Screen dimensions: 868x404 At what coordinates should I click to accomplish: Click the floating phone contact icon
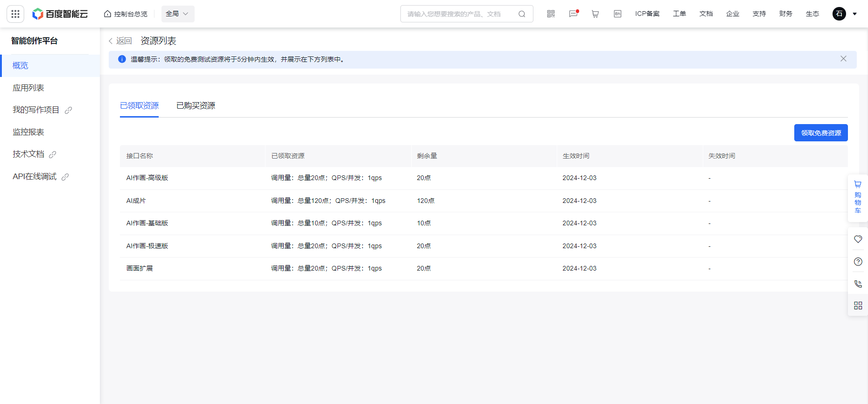coord(858,284)
